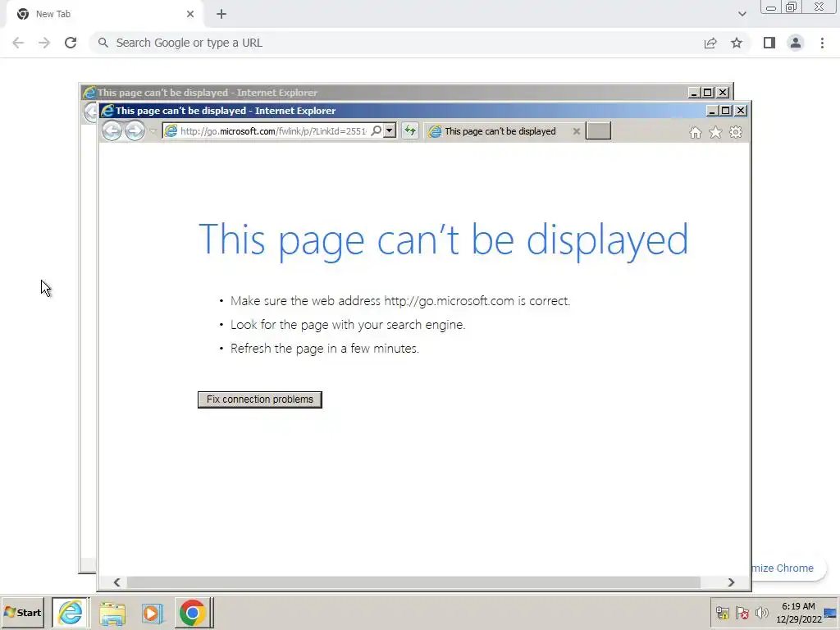
Task: Click the IE address bar URL field
Action: click(273, 131)
